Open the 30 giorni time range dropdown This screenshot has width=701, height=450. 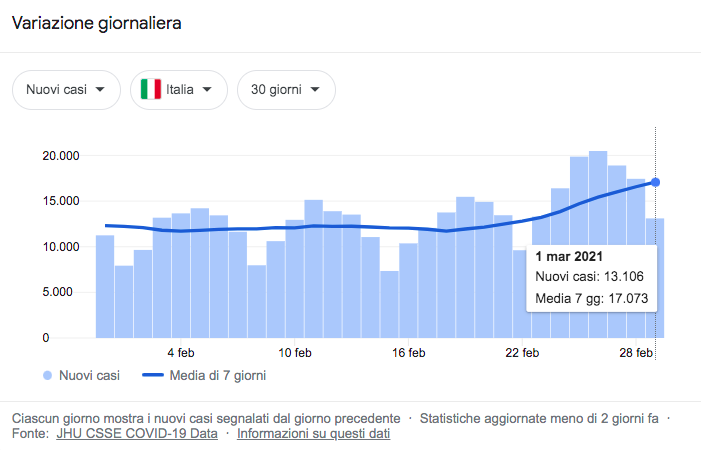(x=285, y=90)
